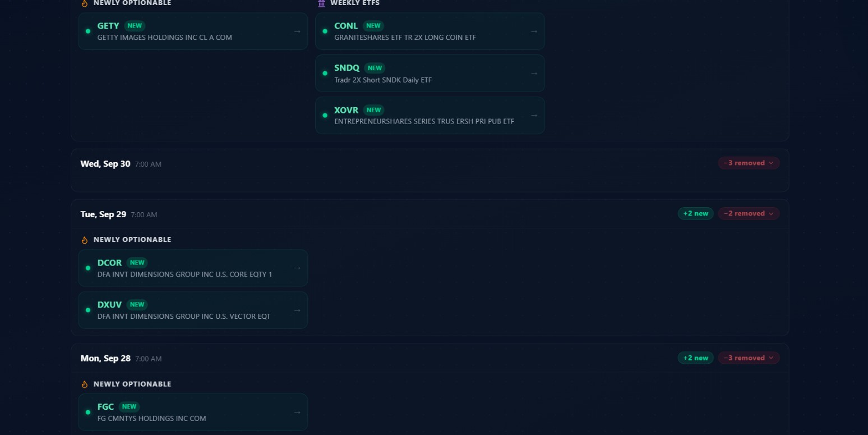Click the green status dot on GETY card

pos(88,31)
